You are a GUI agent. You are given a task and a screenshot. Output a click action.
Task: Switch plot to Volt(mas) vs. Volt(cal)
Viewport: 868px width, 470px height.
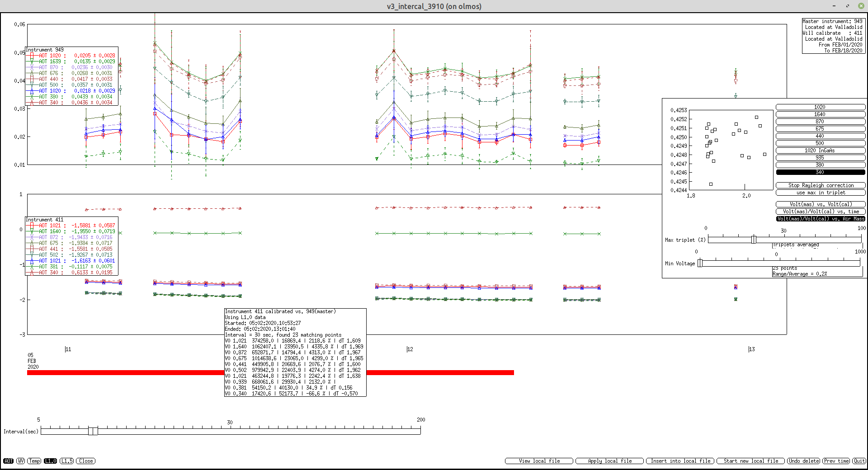(x=820, y=204)
